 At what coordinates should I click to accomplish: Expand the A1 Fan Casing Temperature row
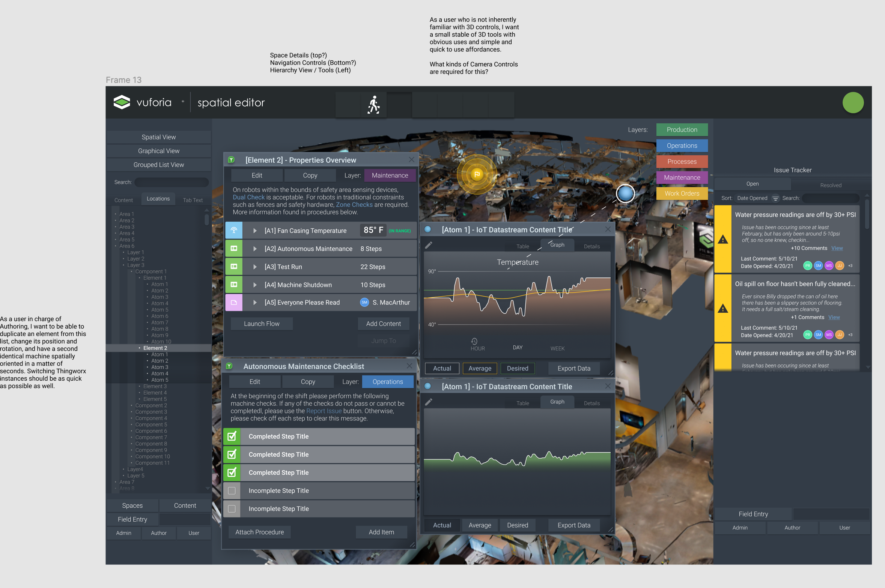pyautogui.click(x=255, y=231)
